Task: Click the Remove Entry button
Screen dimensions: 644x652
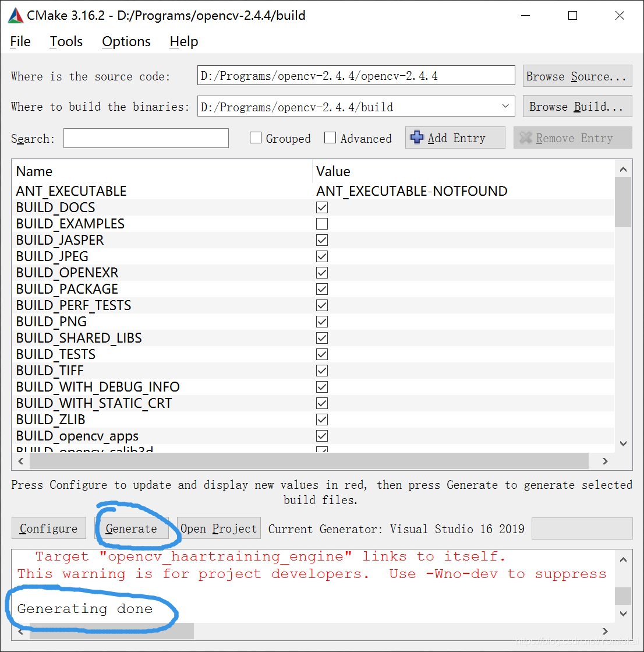Action: coord(572,138)
